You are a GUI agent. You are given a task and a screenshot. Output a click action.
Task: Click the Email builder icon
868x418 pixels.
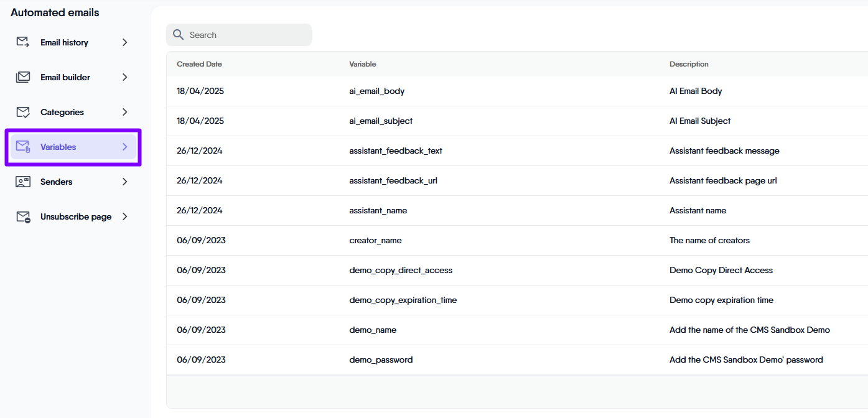point(23,77)
